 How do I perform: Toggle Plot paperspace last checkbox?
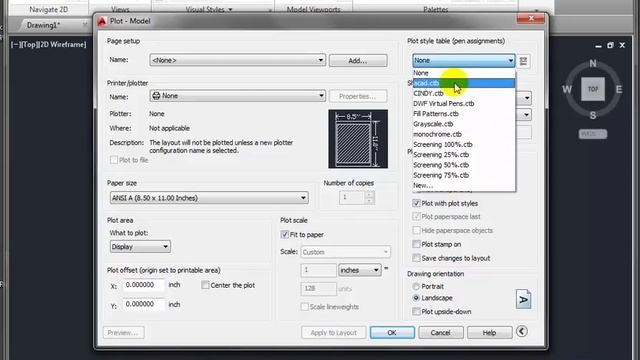point(416,216)
